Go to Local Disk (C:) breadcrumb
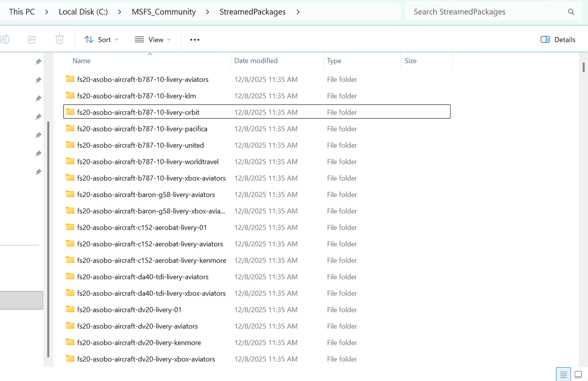Viewport: 588px width, 381px height. (x=83, y=12)
